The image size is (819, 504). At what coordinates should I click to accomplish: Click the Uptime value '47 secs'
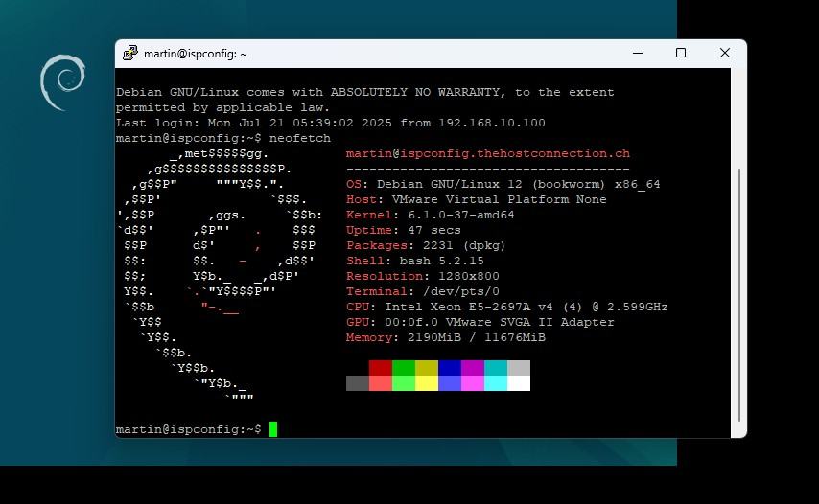coord(434,230)
